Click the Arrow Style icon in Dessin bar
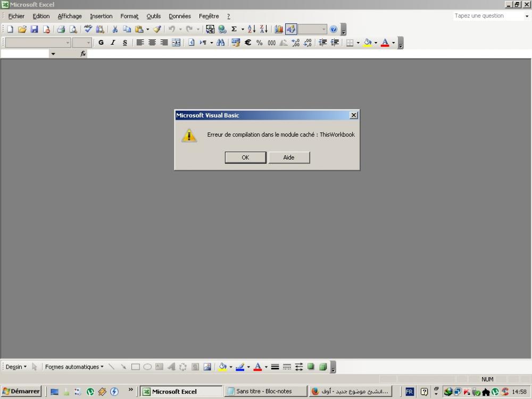Image resolution: width=532 pixels, height=399 pixels. [299, 367]
